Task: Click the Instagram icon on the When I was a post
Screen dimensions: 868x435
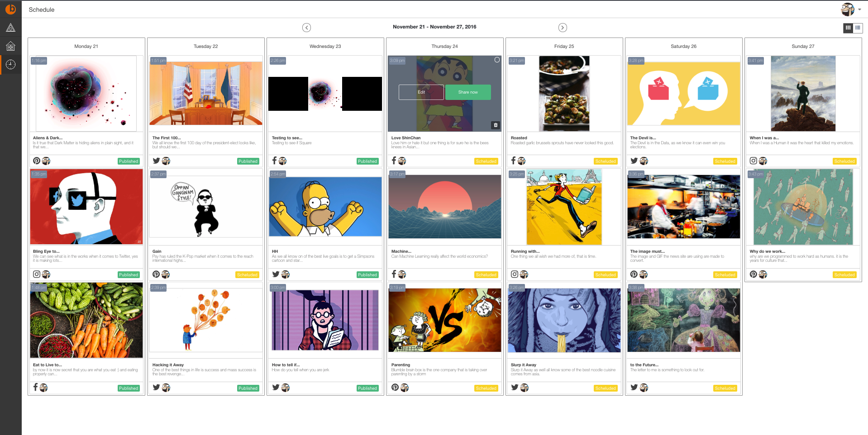Action: point(754,161)
